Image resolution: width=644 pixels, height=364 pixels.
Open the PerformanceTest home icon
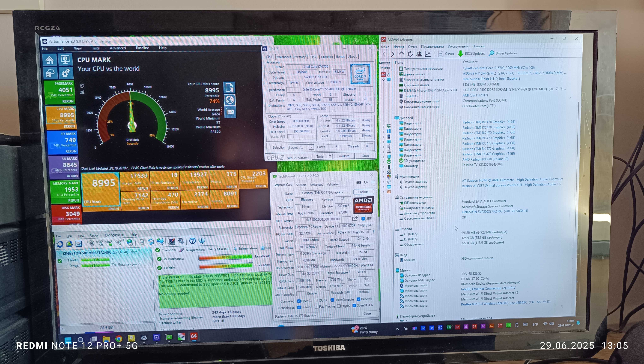(x=50, y=60)
